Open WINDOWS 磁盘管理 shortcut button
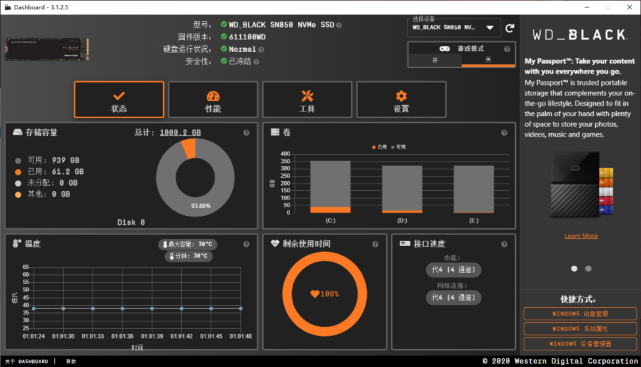The width and height of the screenshot is (641, 367). tap(580, 314)
